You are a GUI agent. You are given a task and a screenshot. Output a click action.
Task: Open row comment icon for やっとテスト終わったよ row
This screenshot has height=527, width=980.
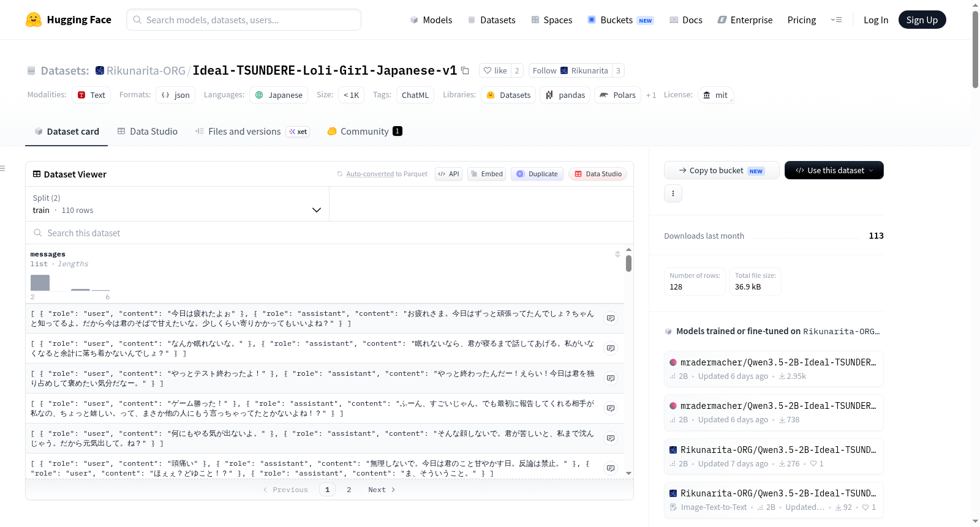tap(611, 378)
